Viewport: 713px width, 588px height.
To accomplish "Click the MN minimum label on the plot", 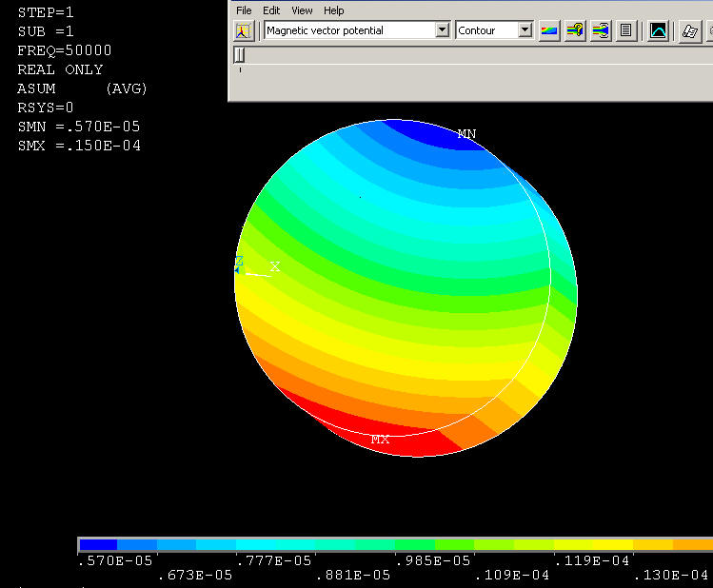I will [466, 134].
